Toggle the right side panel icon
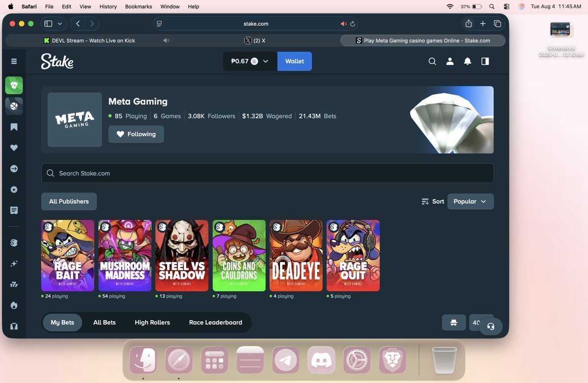This screenshot has width=588, height=383. point(485,61)
